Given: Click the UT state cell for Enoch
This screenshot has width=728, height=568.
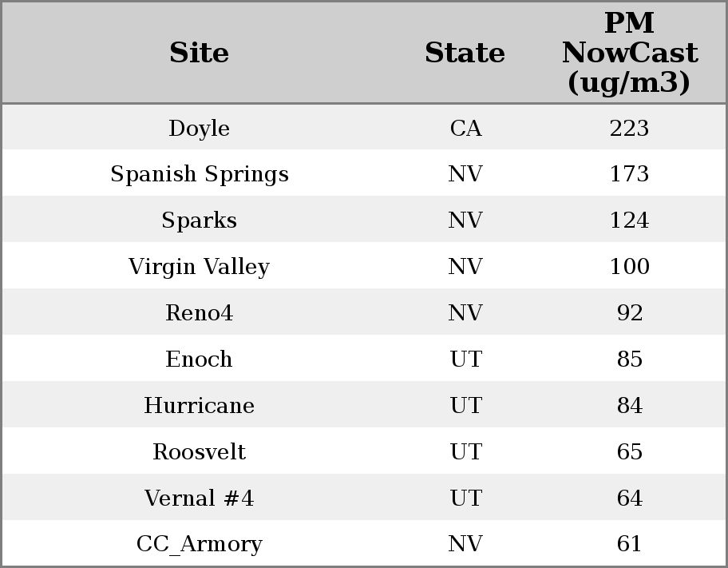Looking at the screenshot, I should coord(465,359).
